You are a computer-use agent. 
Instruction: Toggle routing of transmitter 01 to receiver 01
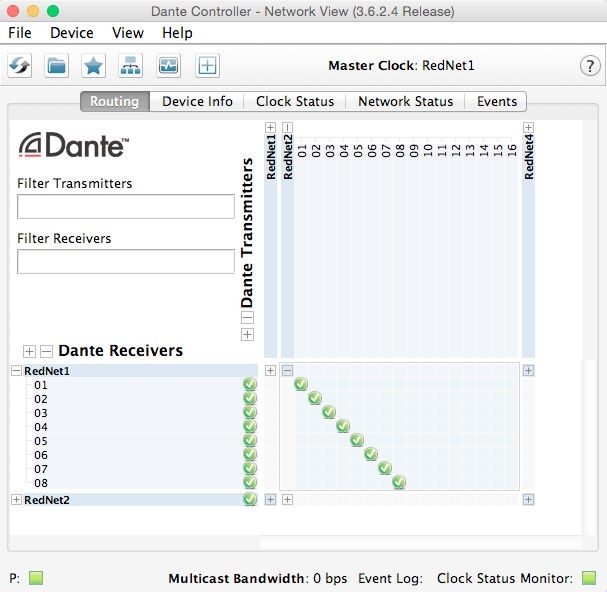[x=301, y=385]
